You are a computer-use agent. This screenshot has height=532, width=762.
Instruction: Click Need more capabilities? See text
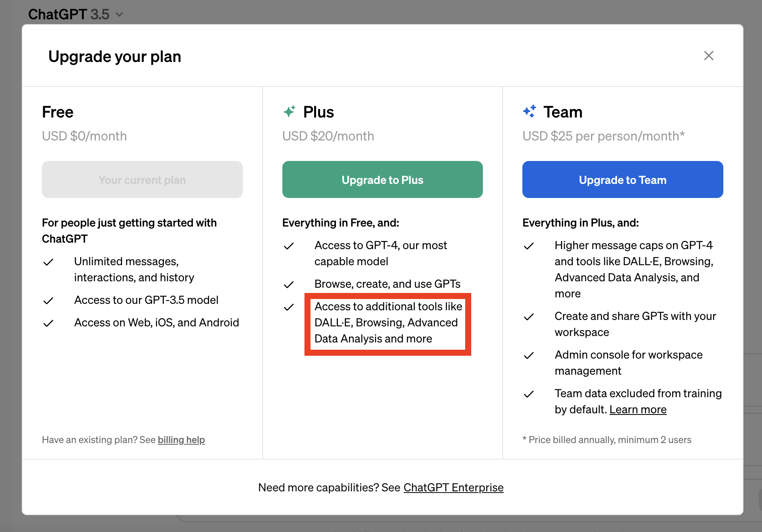click(329, 488)
